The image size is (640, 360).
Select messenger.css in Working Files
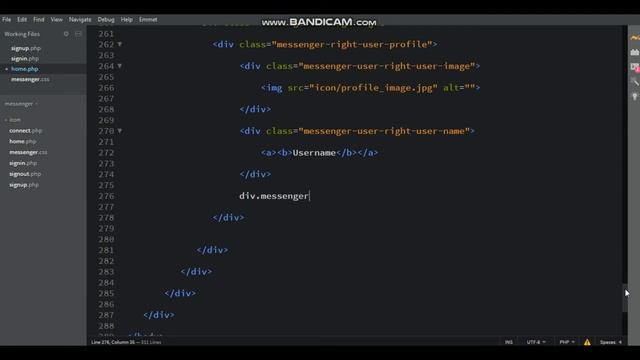pos(30,79)
